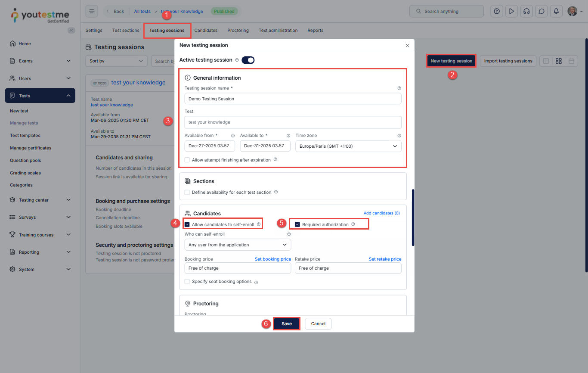This screenshot has height=373, width=588.
Task: Click the dialog's vertical scrollbar
Action: pyautogui.click(x=413, y=218)
